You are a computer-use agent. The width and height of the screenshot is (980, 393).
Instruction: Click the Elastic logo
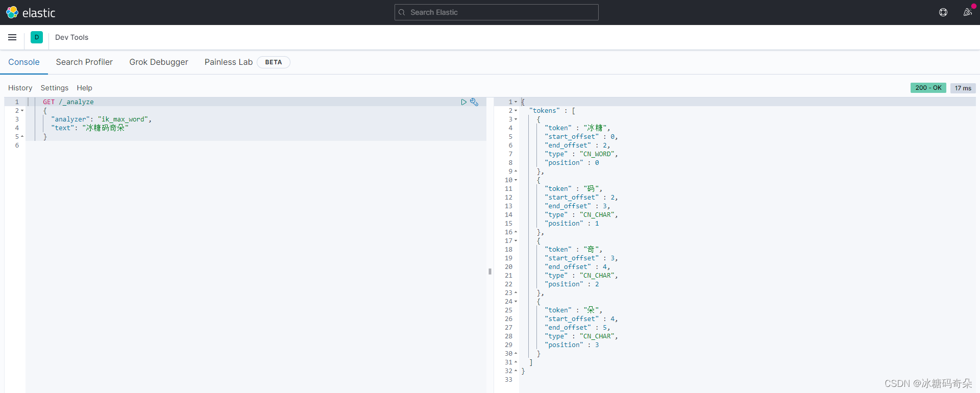click(31, 12)
